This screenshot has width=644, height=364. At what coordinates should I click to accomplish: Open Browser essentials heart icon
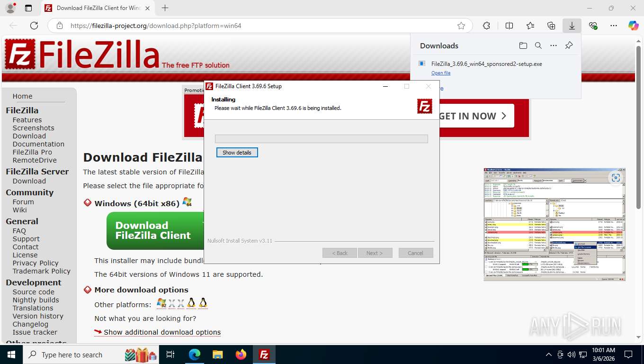click(x=593, y=26)
